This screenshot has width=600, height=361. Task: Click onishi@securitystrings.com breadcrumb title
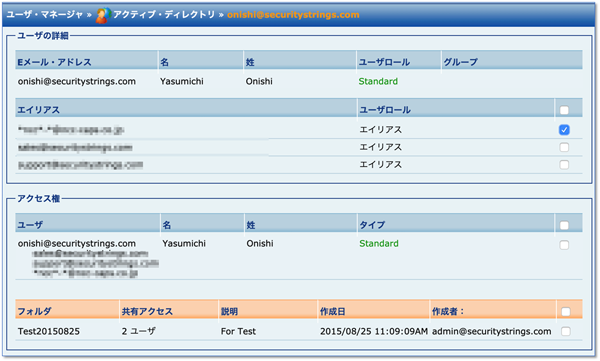pyautogui.click(x=293, y=15)
